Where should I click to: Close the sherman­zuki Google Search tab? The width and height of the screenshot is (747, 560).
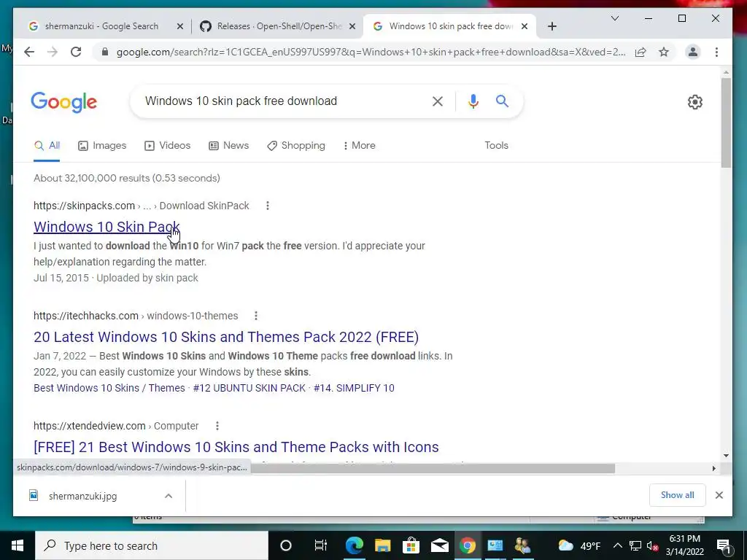point(179,26)
